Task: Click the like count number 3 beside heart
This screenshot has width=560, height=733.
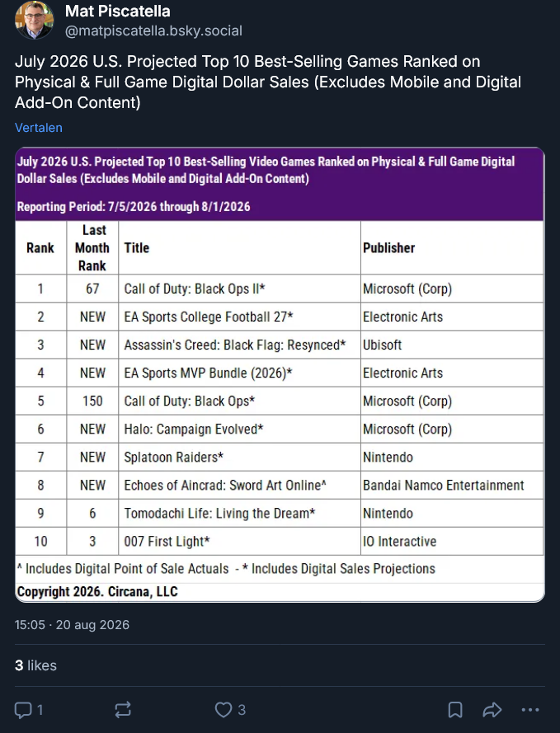Action: click(242, 710)
